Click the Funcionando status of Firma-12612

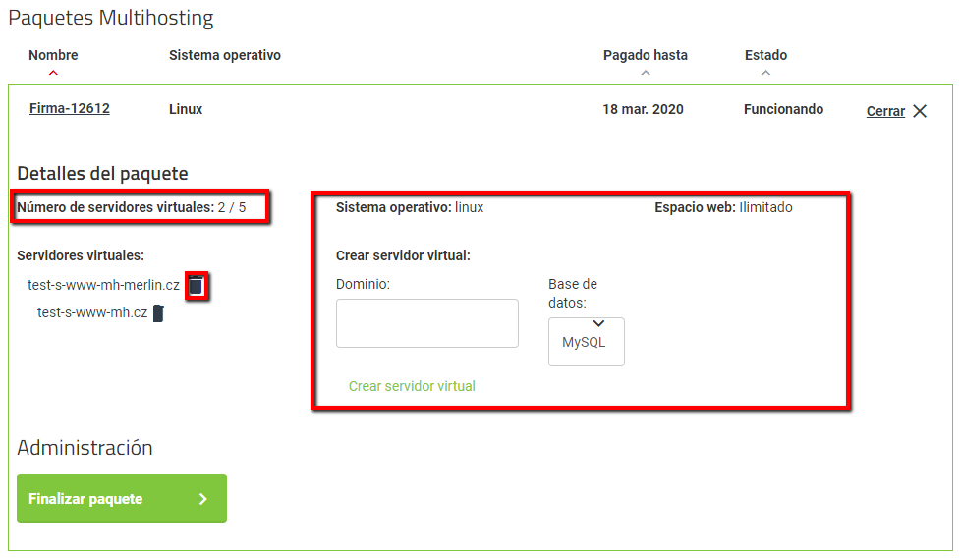pos(783,109)
